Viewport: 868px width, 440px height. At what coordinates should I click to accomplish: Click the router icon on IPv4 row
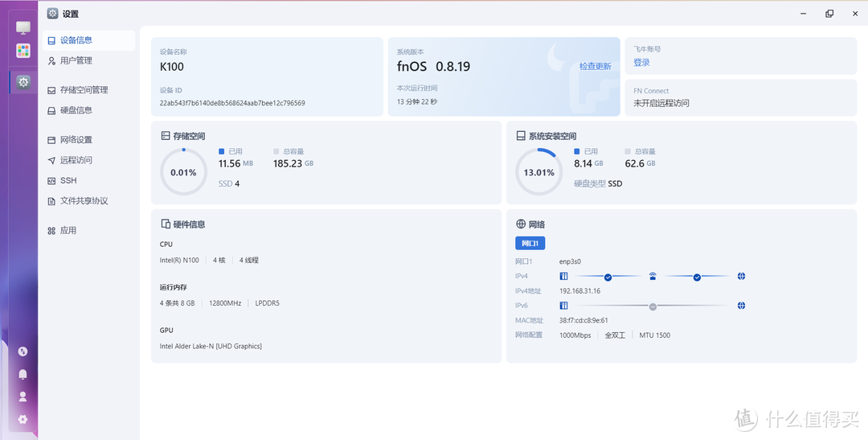(653, 277)
